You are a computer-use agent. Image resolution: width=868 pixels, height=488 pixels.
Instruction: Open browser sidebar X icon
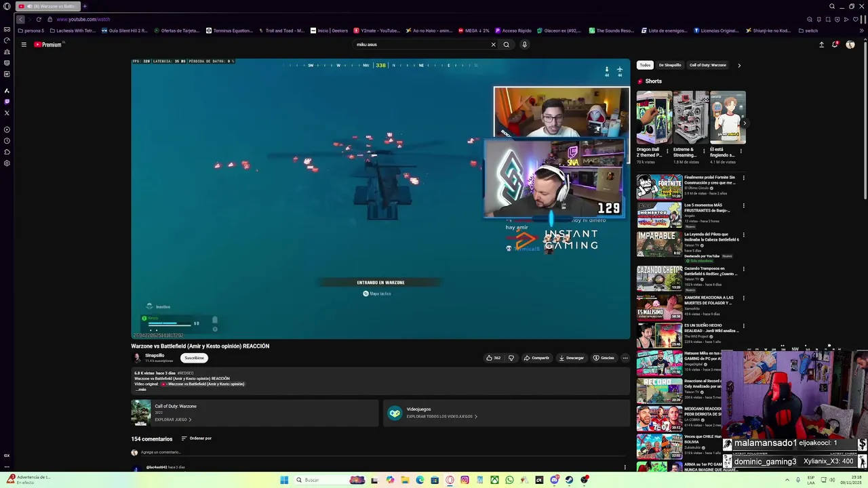click(7, 113)
